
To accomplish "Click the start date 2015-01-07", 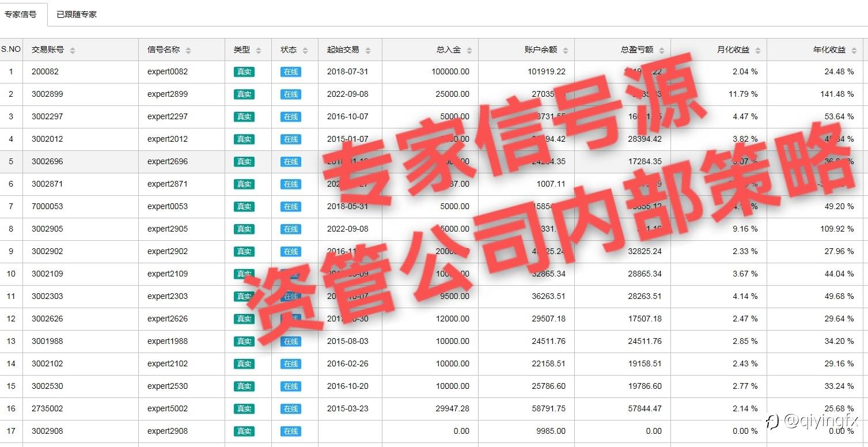I will pos(347,139).
